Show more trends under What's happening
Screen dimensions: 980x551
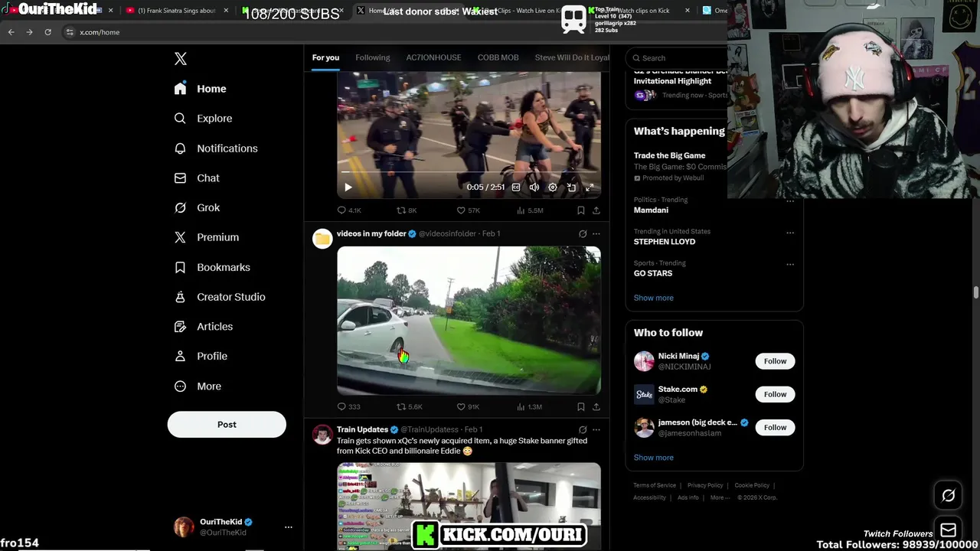pyautogui.click(x=654, y=298)
